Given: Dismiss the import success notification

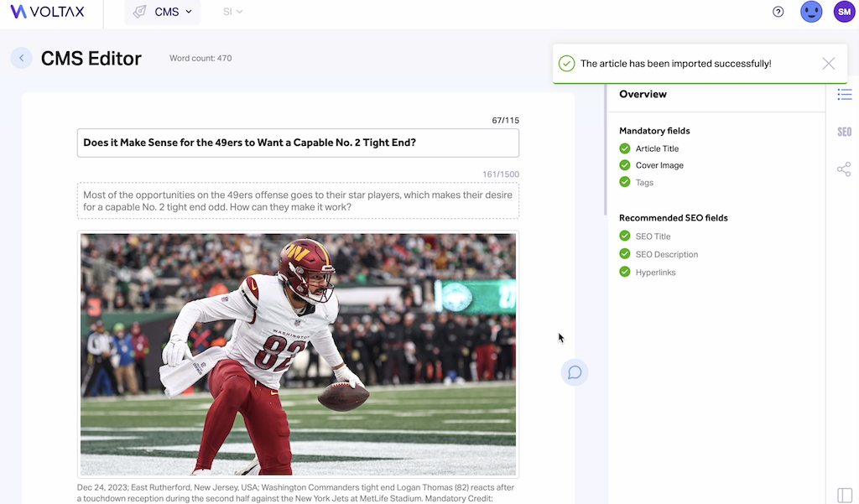Looking at the screenshot, I should pyautogui.click(x=828, y=64).
